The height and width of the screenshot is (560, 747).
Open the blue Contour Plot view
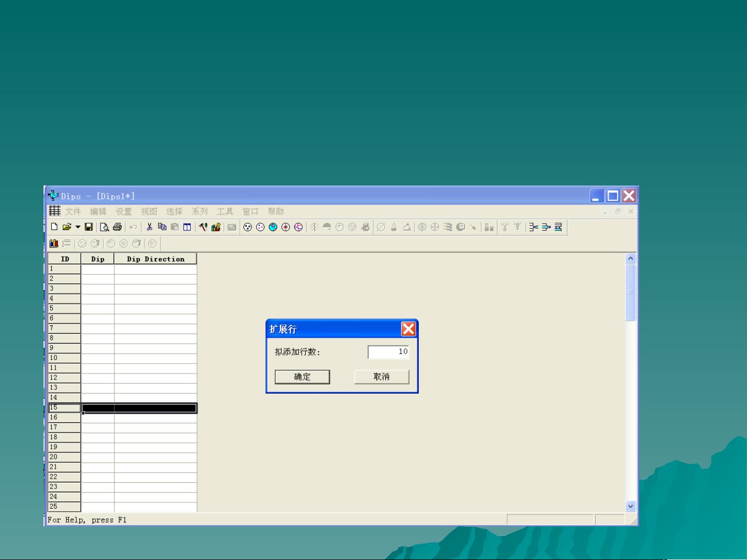pyautogui.click(x=273, y=227)
